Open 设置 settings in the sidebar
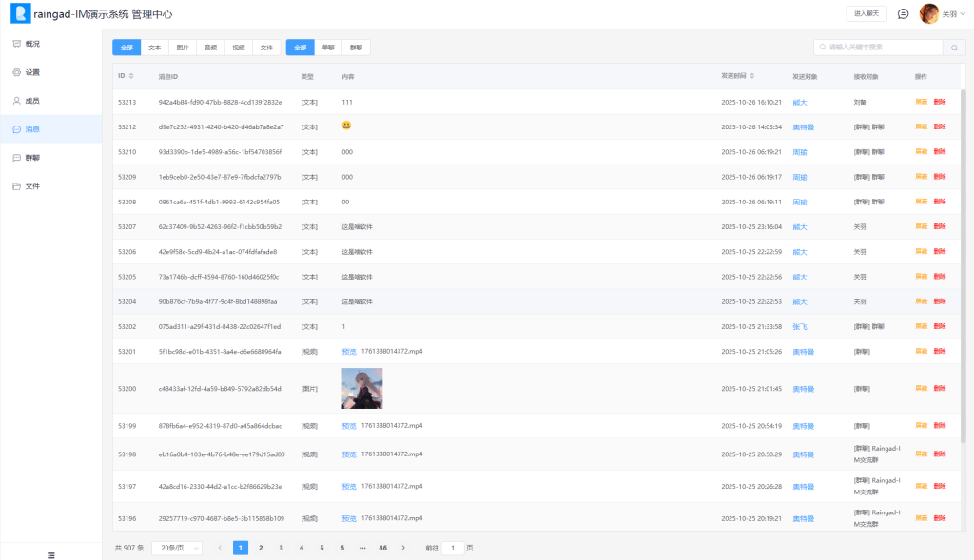The height and width of the screenshot is (560, 974). click(32, 72)
